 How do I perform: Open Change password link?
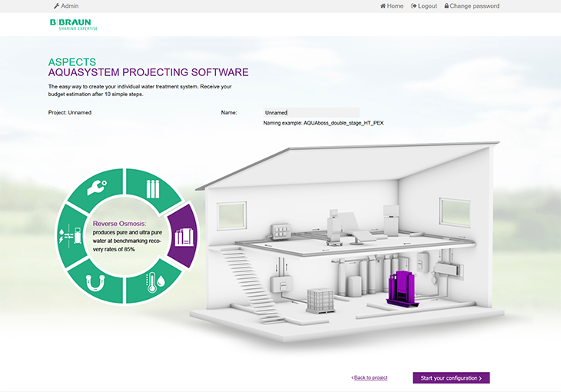click(x=472, y=6)
